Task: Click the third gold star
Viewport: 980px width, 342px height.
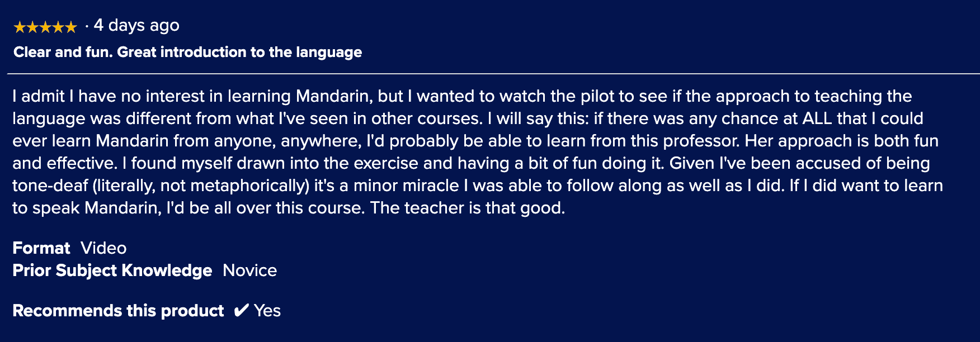Action: click(45, 27)
